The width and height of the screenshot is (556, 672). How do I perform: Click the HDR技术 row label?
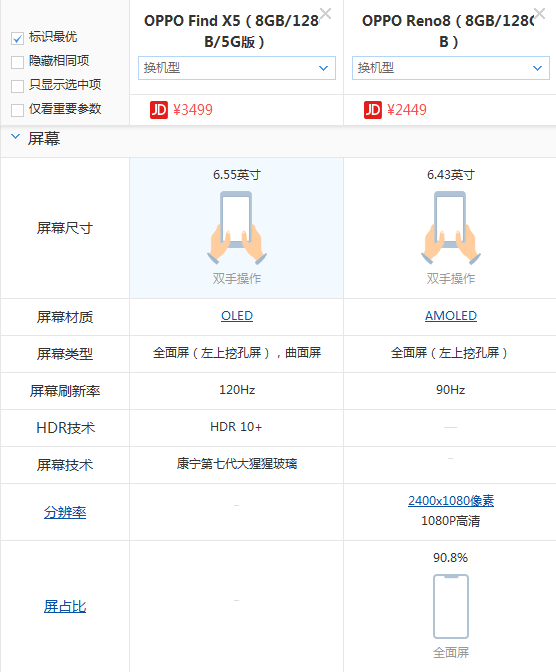[65, 428]
